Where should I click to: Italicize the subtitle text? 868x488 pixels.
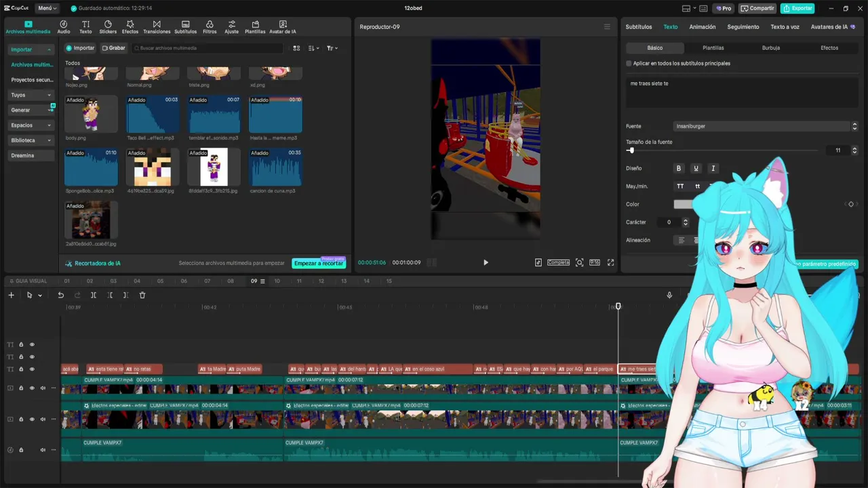pyautogui.click(x=713, y=168)
